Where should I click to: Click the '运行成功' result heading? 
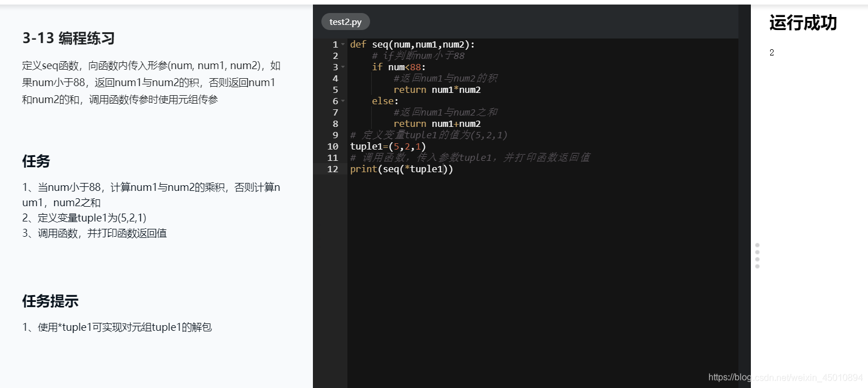click(803, 23)
